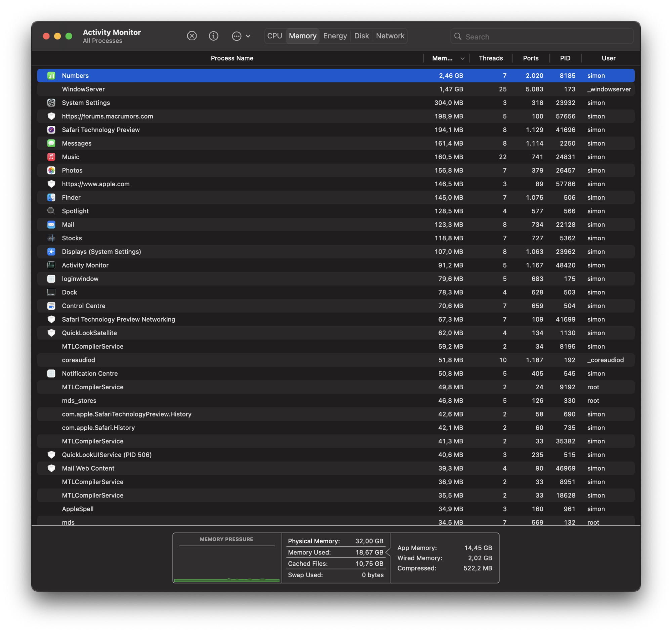Click the All Processes subtitle
Viewport: 672px width, 633px height.
point(102,41)
